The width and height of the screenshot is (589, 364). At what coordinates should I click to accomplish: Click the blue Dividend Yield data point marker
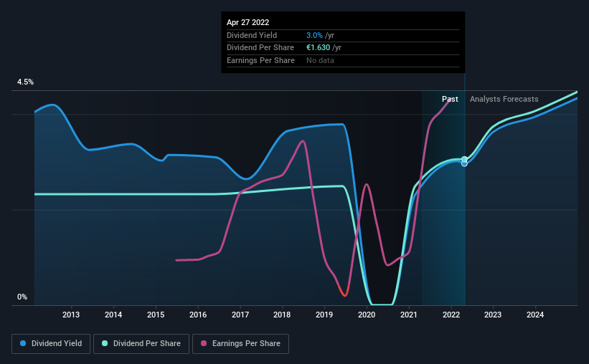[464, 164]
